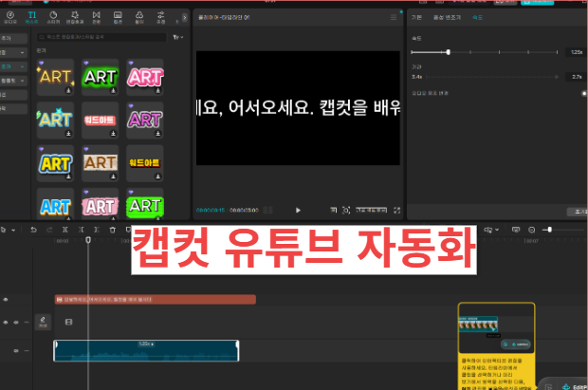588x390 pixels.
Task: Open the Adjustment tab with sliders icon
Action: 161,17
